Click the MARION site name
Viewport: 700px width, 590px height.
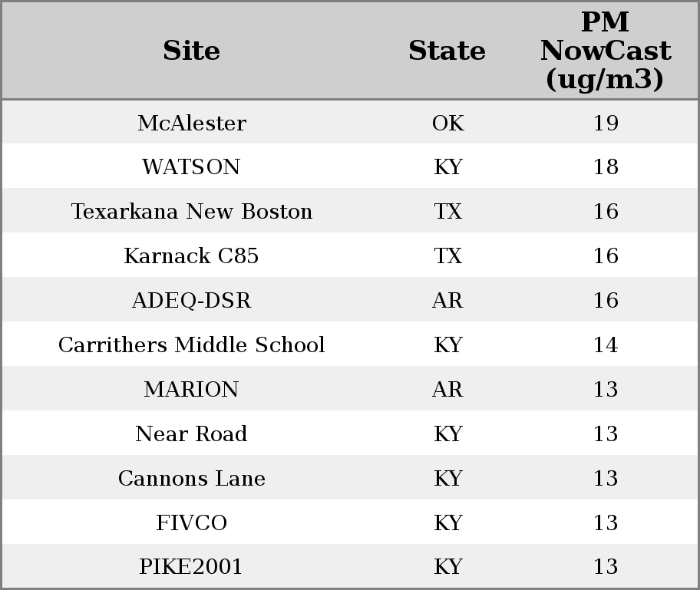pyautogui.click(x=191, y=389)
